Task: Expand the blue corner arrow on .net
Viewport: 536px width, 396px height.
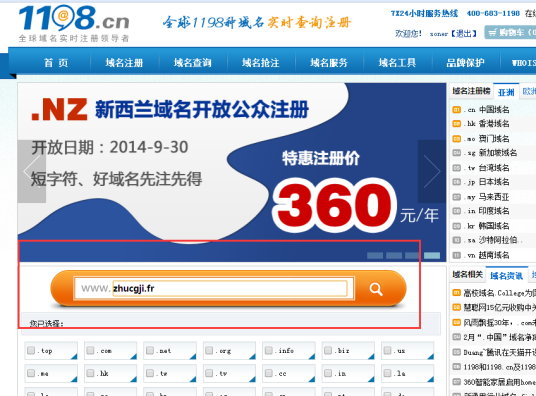Action: (193, 357)
